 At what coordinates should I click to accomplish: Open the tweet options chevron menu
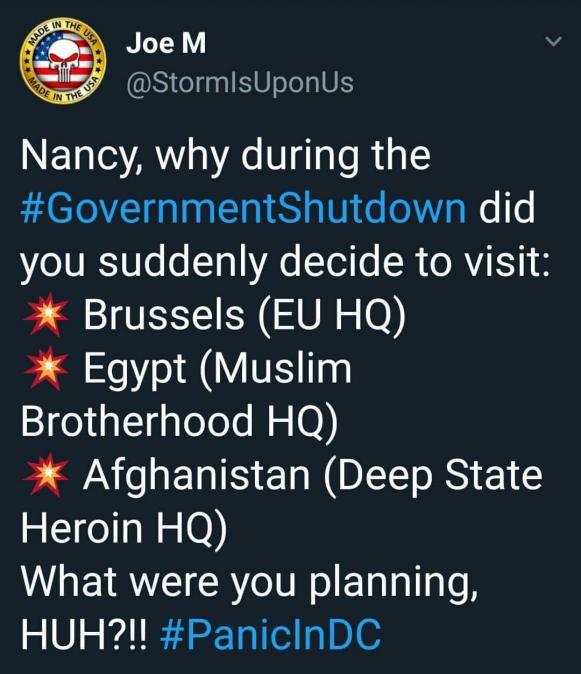click(x=553, y=42)
